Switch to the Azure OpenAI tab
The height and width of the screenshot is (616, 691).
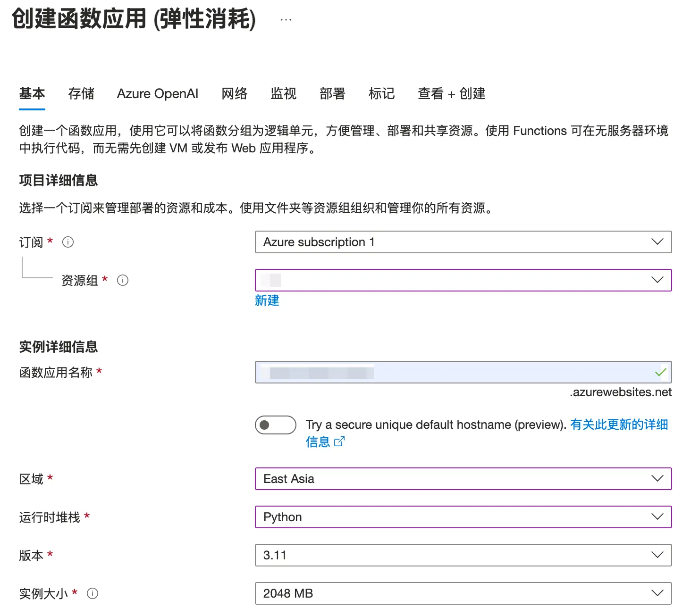[x=158, y=94]
